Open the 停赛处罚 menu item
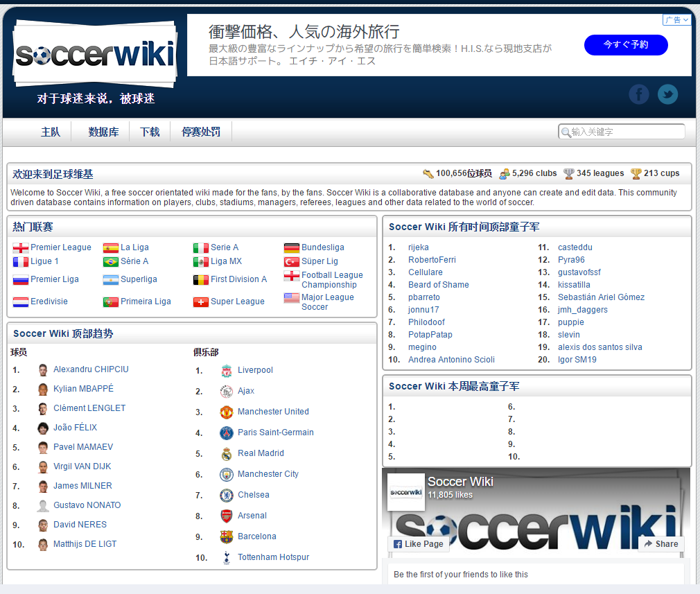This screenshot has height=594, width=700. pos(201,132)
